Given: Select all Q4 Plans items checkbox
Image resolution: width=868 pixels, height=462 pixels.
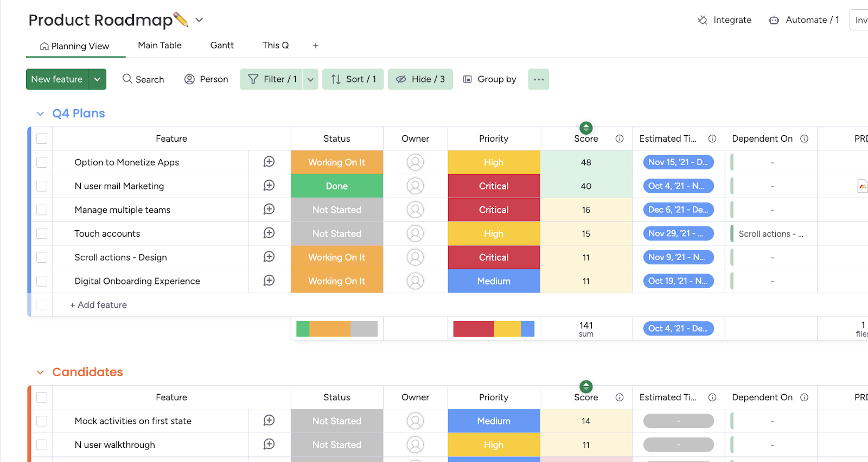Looking at the screenshot, I should (42, 138).
